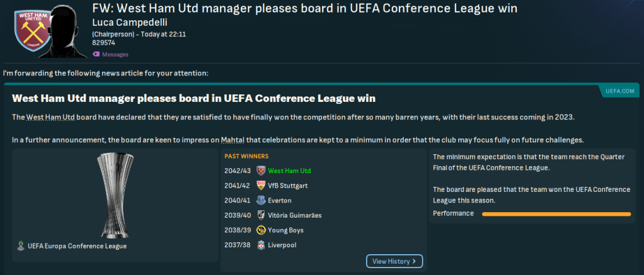Click the UEFA.COM source tab

[619, 91]
